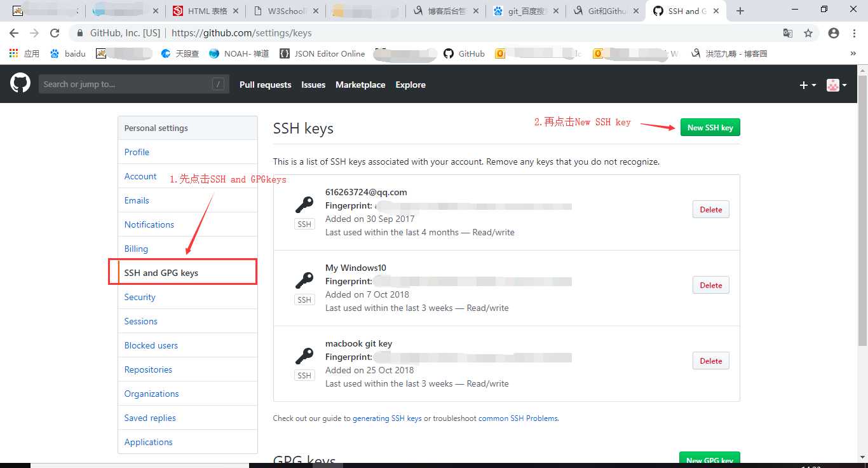Switch to Git和Github tab
Screen dimensions: 868x468
tap(605, 11)
